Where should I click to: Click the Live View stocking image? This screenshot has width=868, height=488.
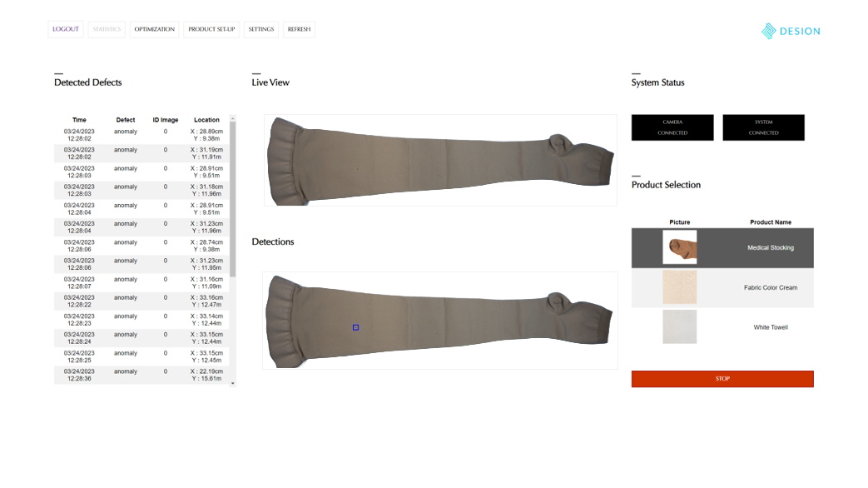click(440, 161)
